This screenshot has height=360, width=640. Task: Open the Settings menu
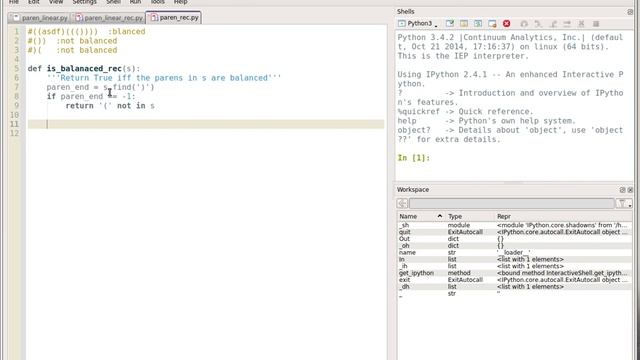point(84,2)
